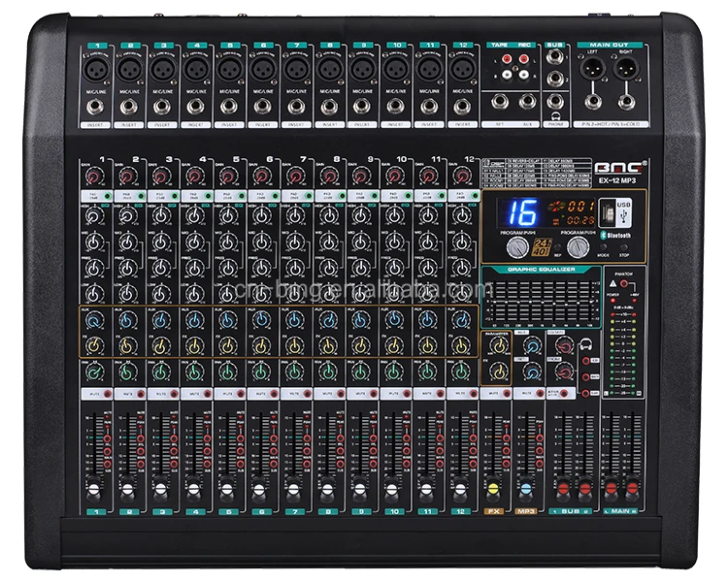Image resolution: width=728 pixels, height=582 pixels.
Task: Click the channel 1 blue AUX knob
Action: click(x=94, y=320)
